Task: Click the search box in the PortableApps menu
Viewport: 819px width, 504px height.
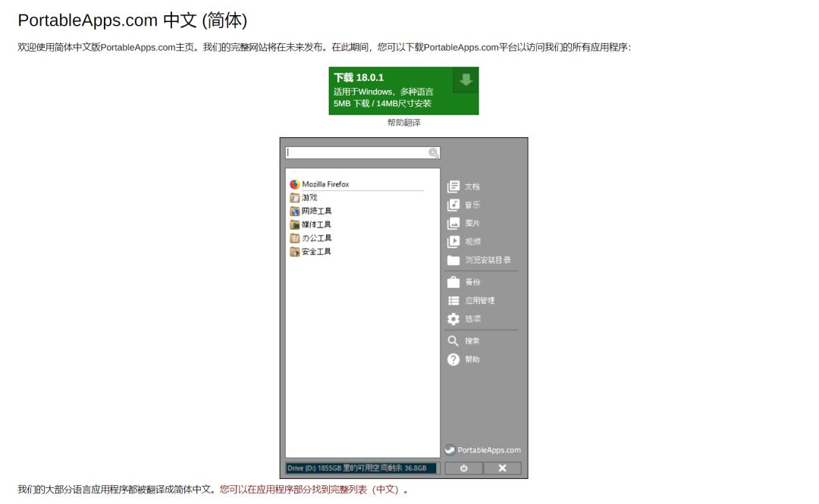Action: click(362, 152)
